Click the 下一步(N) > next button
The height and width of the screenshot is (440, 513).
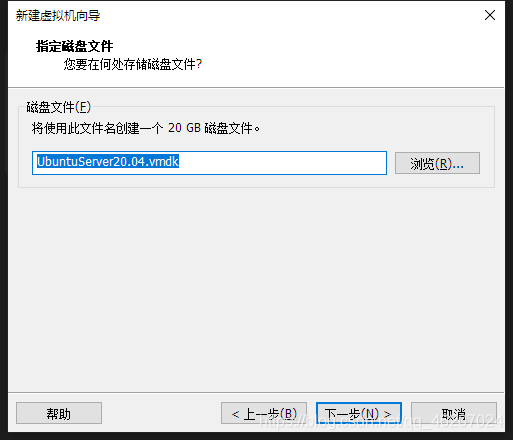[359, 413]
